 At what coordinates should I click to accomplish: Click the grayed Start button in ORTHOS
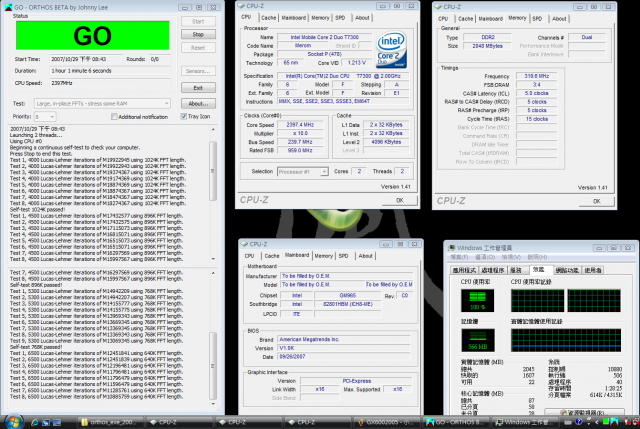coord(198,22)
